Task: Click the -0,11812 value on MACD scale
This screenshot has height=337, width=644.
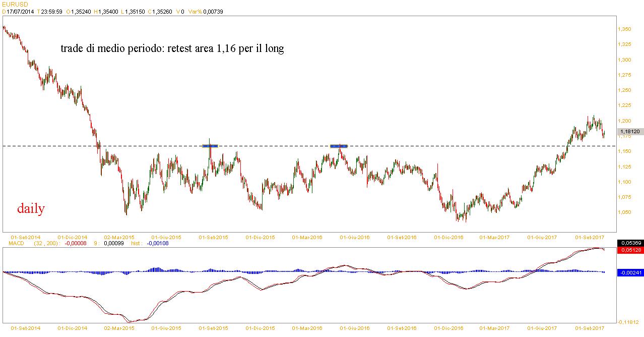Action: click(x=630, y=322)
